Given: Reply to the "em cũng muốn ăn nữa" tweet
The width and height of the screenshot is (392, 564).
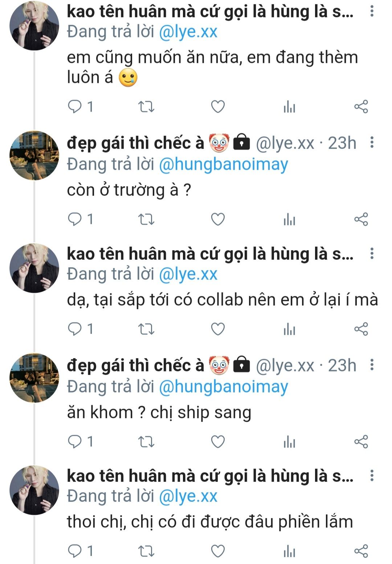Looking at the screenshot, I should click(75, 107).
